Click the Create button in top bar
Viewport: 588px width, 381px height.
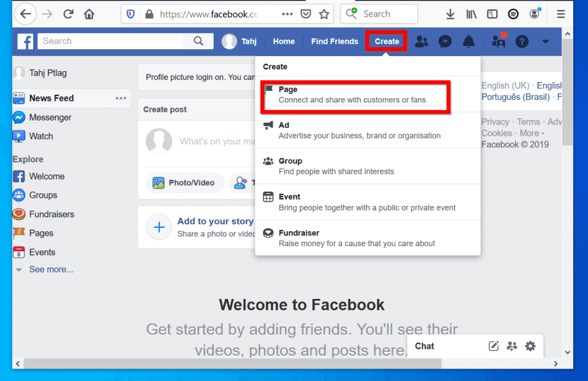coord(386,41)
